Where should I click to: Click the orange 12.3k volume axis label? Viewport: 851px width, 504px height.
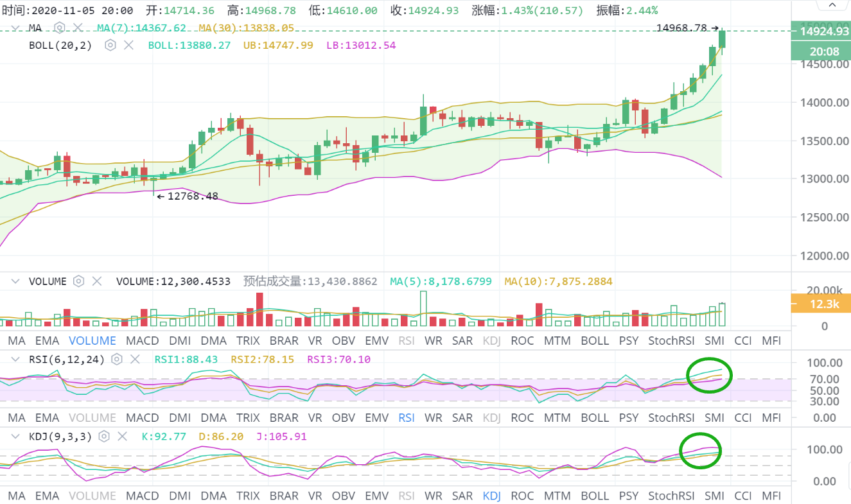pyautogui.click(x=821, y=304)
